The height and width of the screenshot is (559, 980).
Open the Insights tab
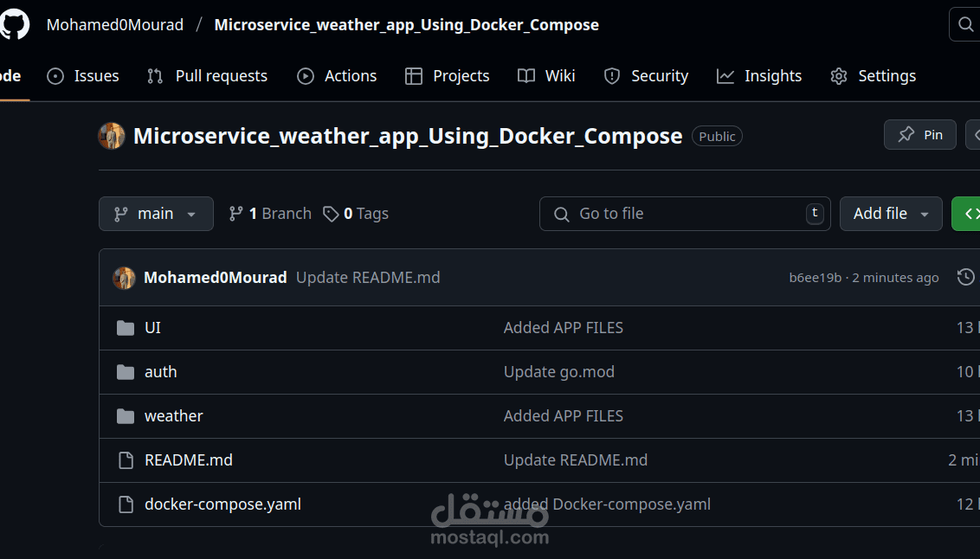[759, 76]
